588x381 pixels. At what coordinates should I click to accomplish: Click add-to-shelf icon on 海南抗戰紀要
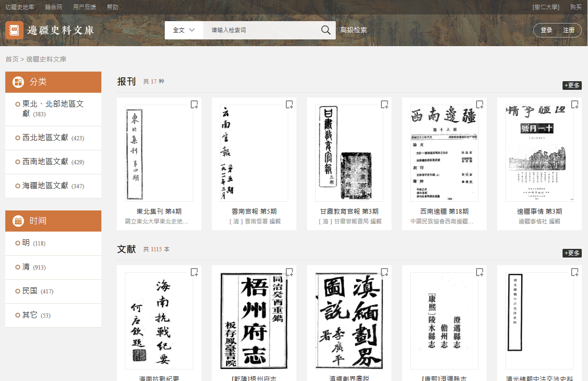[x=194, y=272]
